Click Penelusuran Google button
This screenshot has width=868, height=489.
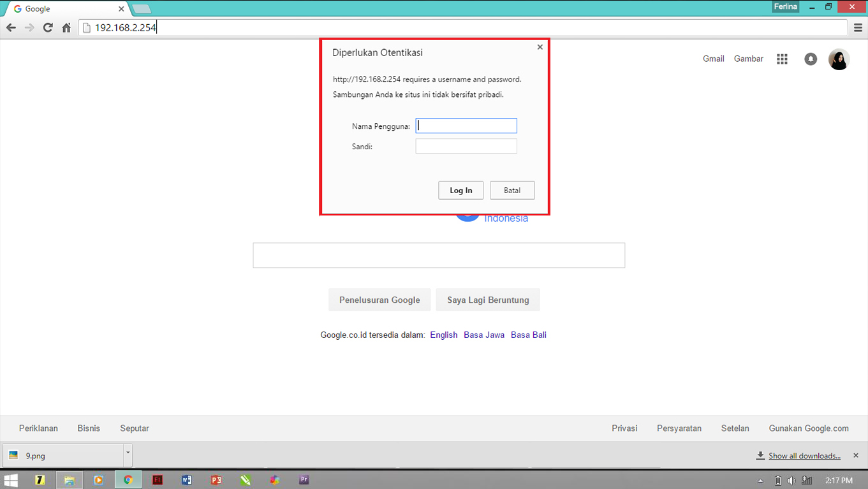(379, 300)
